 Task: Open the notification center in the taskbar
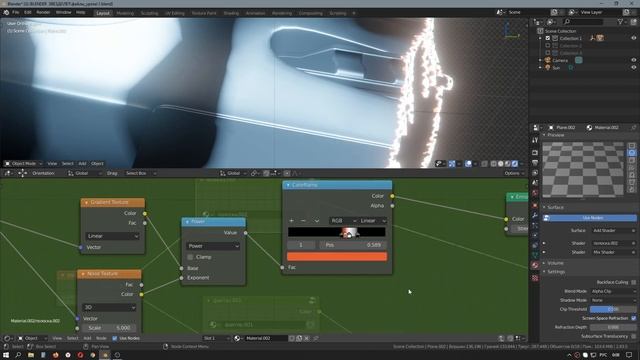pyautogui.click(x=629, y=355)
